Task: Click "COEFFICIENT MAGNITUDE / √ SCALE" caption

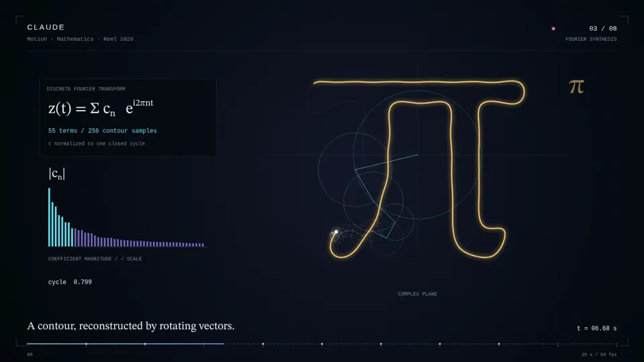Action: (x=95, y=259)
